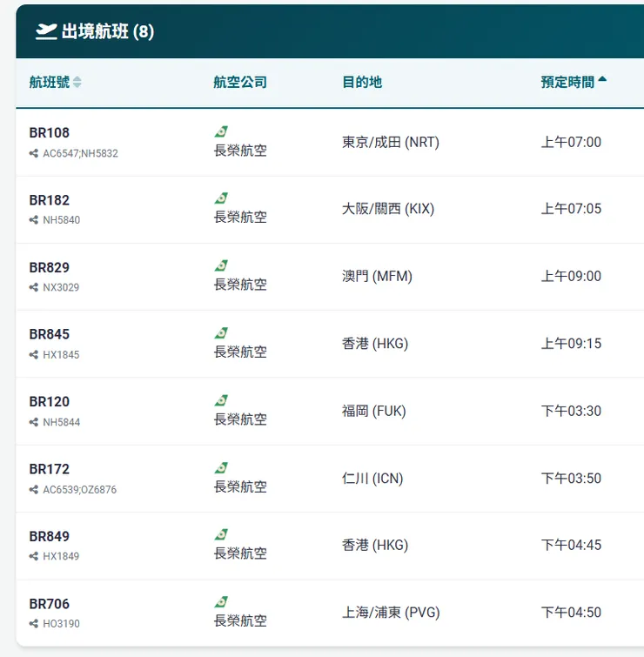Click scheduled time 下午04:50
The image size is (644, 657).
[x=571, y=613]
